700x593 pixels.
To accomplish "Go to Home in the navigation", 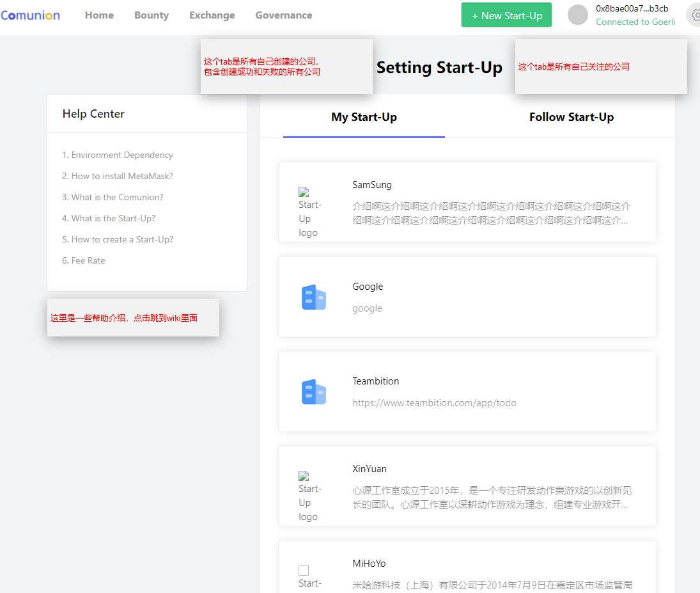I will point(99,15).
